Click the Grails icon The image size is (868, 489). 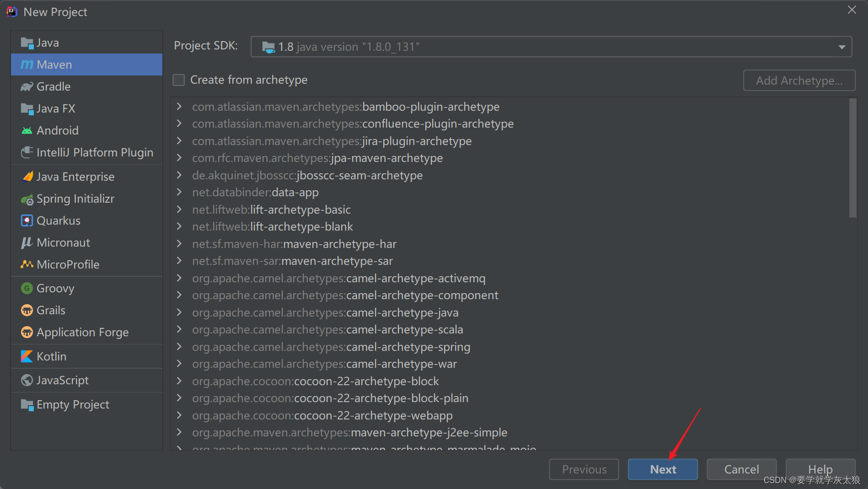coord(27,310)
